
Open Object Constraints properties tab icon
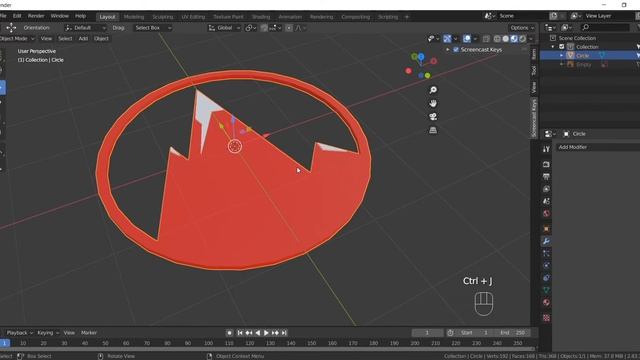pos(546,278)
